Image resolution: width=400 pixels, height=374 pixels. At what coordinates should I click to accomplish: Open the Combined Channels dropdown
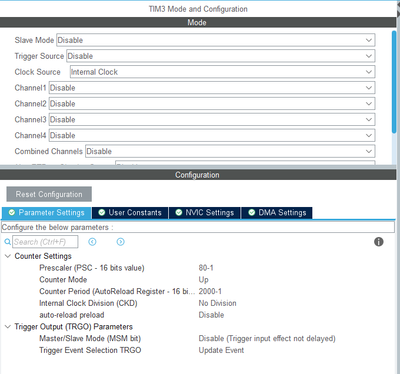(230, 151)
